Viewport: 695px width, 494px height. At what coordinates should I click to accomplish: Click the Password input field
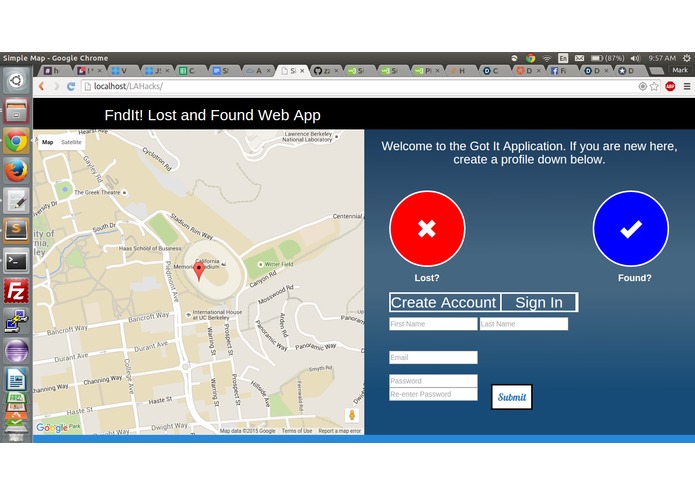click(433, 381)
